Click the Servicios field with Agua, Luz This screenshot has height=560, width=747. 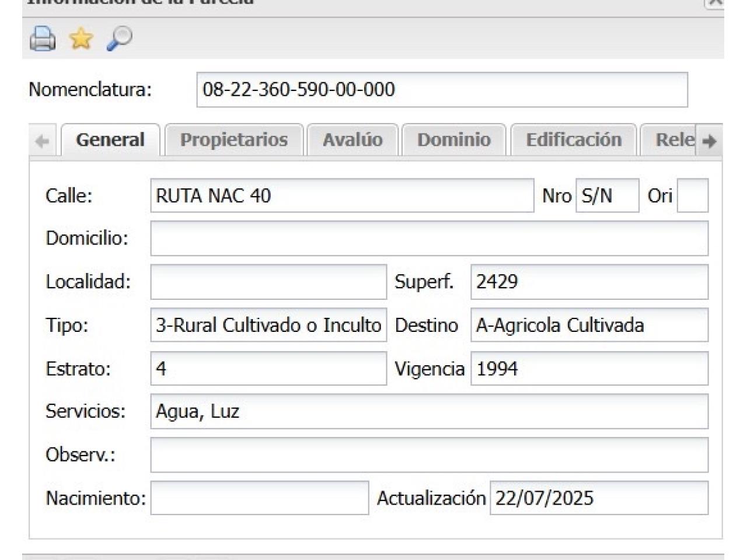(429, 412)
